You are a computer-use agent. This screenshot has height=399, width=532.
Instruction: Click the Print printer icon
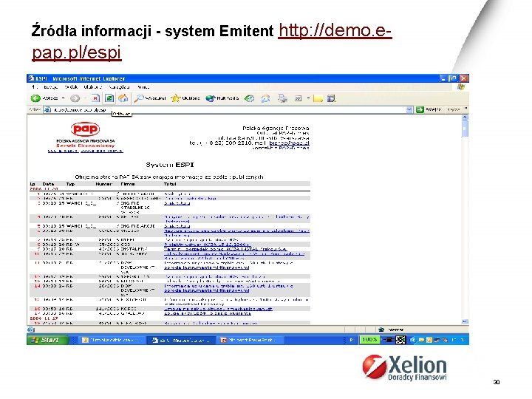[282, 98]
